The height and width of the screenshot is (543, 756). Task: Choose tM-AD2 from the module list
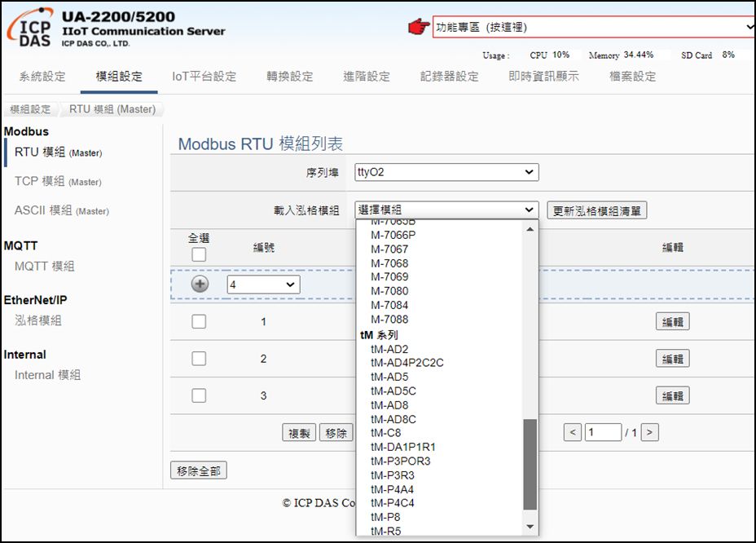coord(440,349)
